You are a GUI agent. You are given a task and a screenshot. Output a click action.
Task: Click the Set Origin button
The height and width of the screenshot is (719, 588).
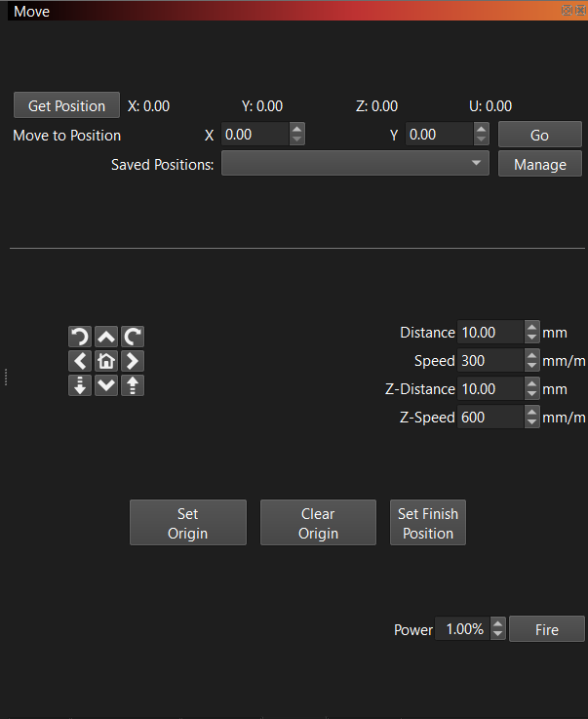pyautogui.click(x=187, y=523)
